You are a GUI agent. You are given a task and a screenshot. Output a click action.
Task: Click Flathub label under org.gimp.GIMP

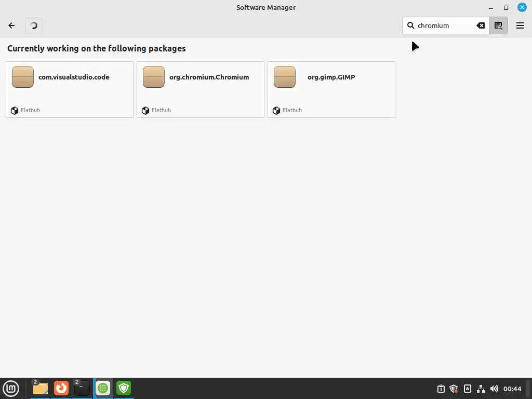pyautogui.click(x=292, y=110)
